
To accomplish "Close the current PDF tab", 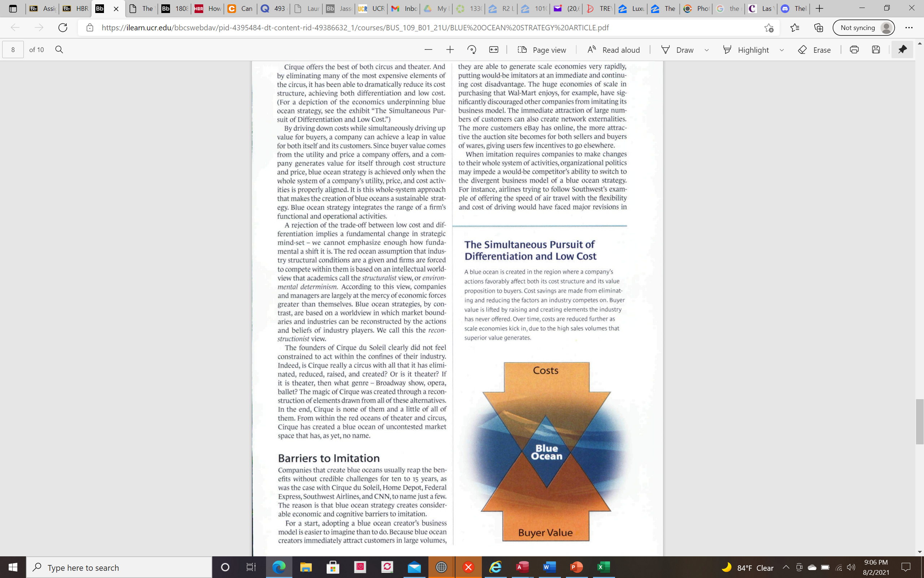I will tap(116, 8).
